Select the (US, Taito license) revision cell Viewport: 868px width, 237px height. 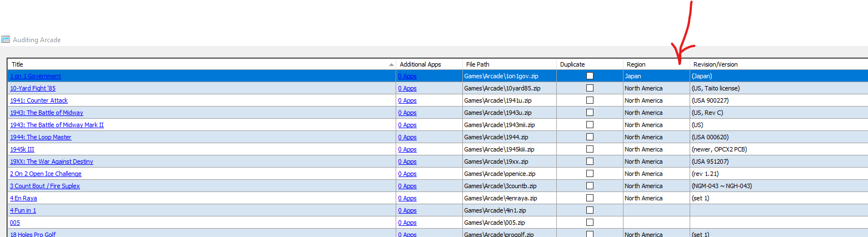(779, 88)
